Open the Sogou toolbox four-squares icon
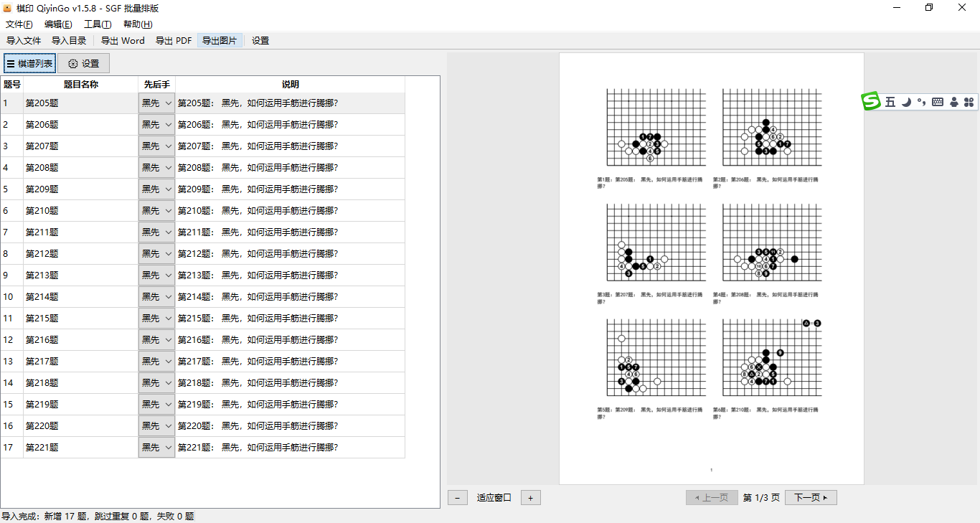Viewport: 980px width, 523px height. point(969,102)
